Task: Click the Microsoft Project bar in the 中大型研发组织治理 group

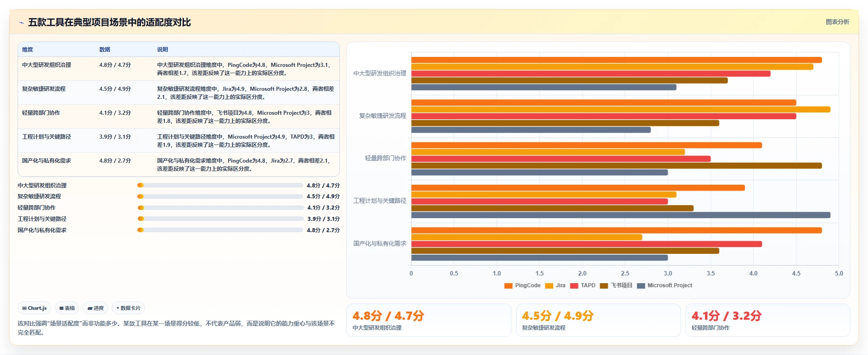Action: [544, 87]
